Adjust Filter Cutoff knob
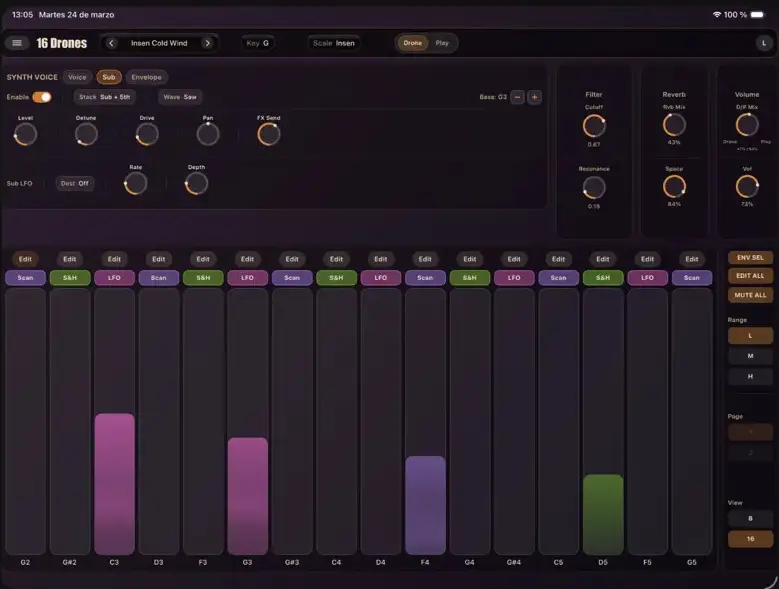 click(x=594, y=126)
